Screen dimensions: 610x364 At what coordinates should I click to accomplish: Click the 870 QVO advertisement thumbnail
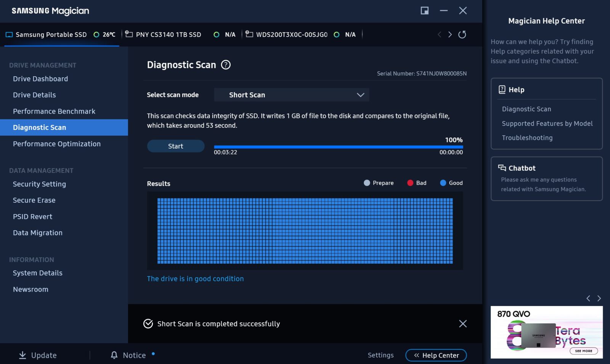tap(546, 332)
